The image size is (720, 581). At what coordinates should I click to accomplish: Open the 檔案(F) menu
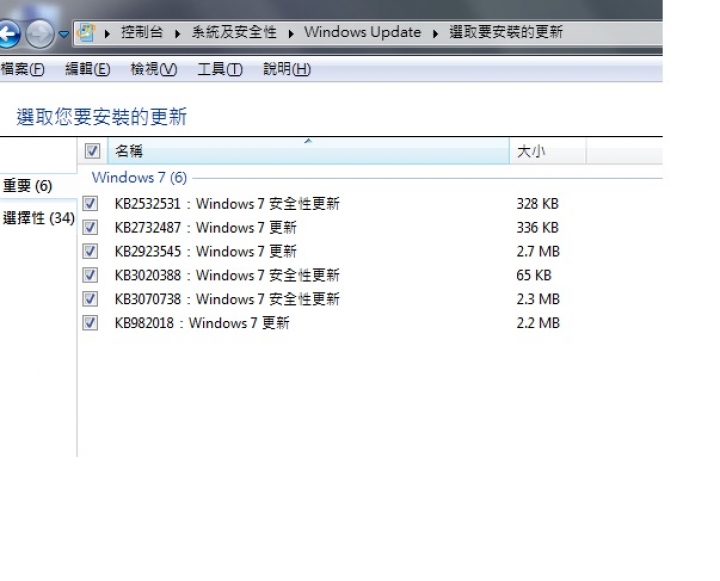(22, 69)
